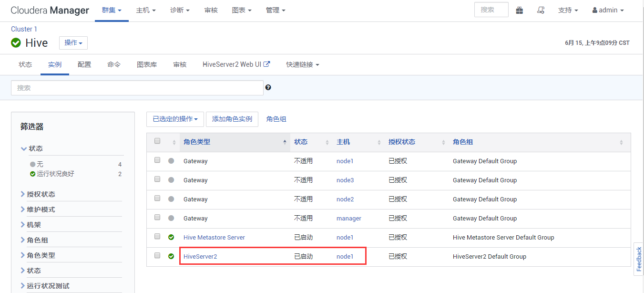
Task: Open the 主机 dropdown menu
Action: [146, 10]
